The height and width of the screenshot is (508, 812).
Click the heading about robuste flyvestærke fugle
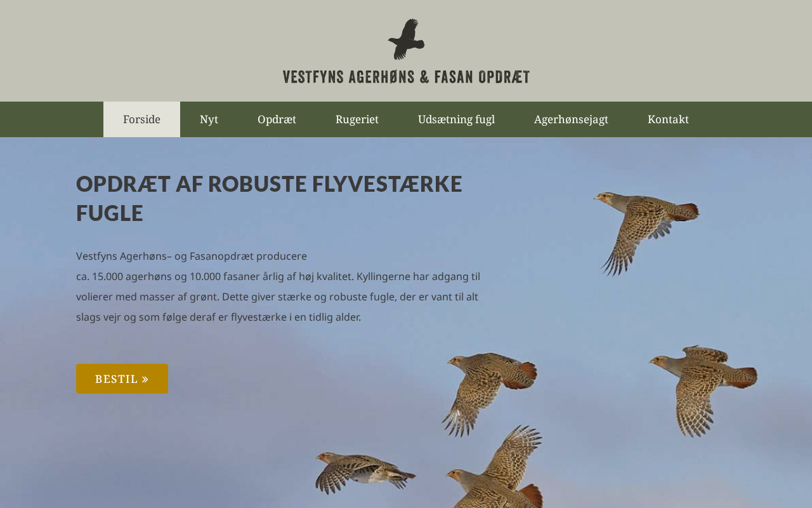coord(269,198)
